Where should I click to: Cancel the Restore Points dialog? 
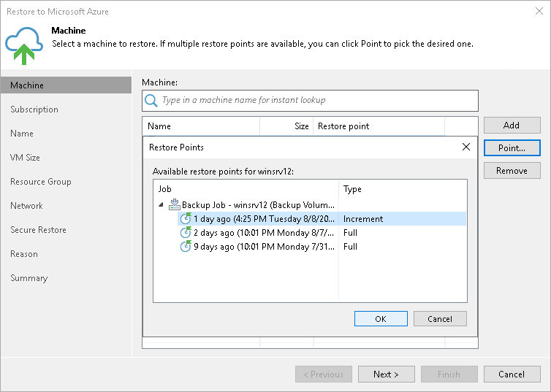click(440, 319)
